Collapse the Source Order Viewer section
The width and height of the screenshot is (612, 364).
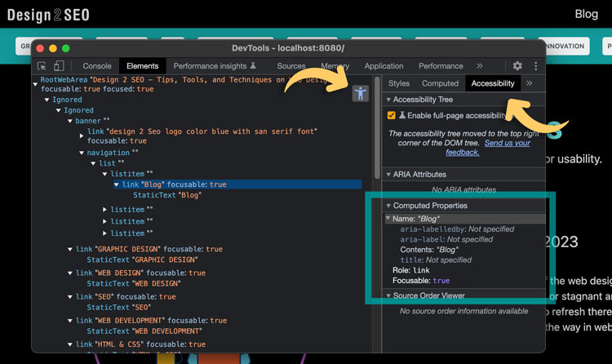(388, 295)
